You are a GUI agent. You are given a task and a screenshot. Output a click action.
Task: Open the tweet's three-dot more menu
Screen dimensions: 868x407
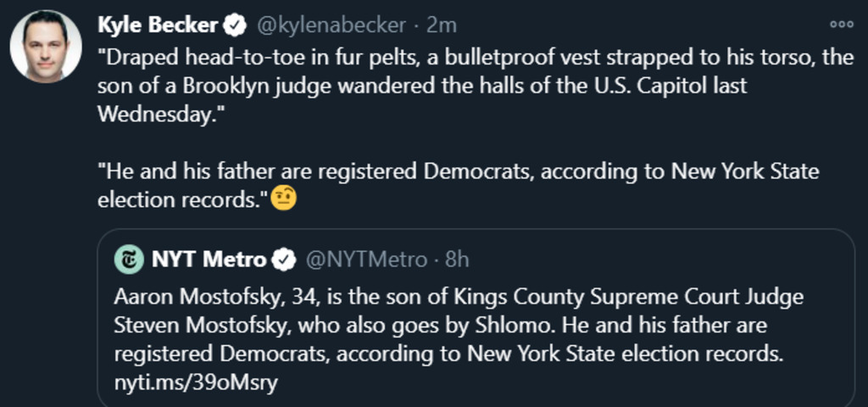pyautogui.click(x=842, y=25)
